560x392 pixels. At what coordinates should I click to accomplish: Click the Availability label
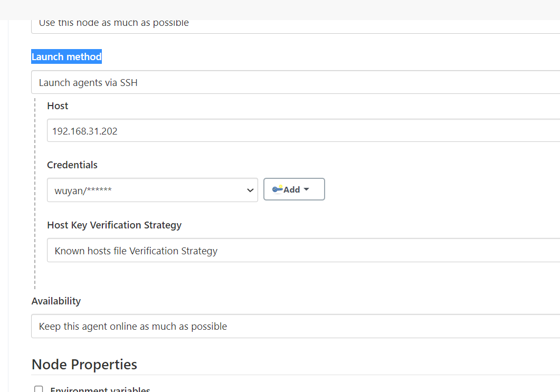pos(56,301)
